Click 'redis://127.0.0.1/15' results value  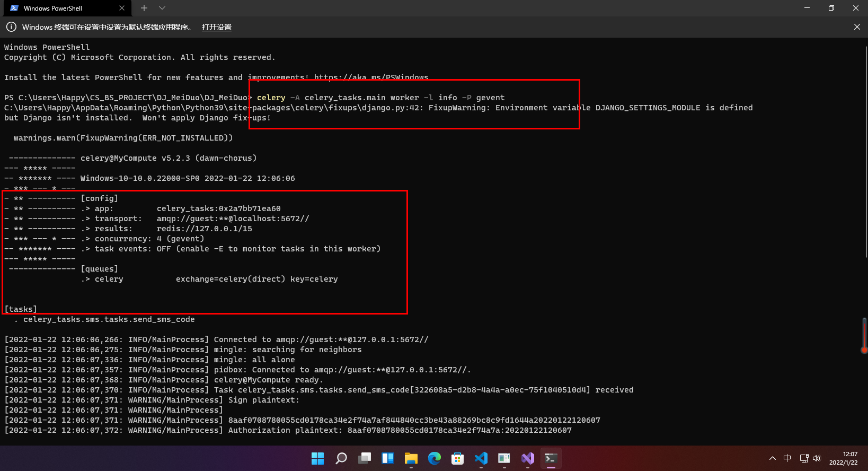click(x=205, y=229)
